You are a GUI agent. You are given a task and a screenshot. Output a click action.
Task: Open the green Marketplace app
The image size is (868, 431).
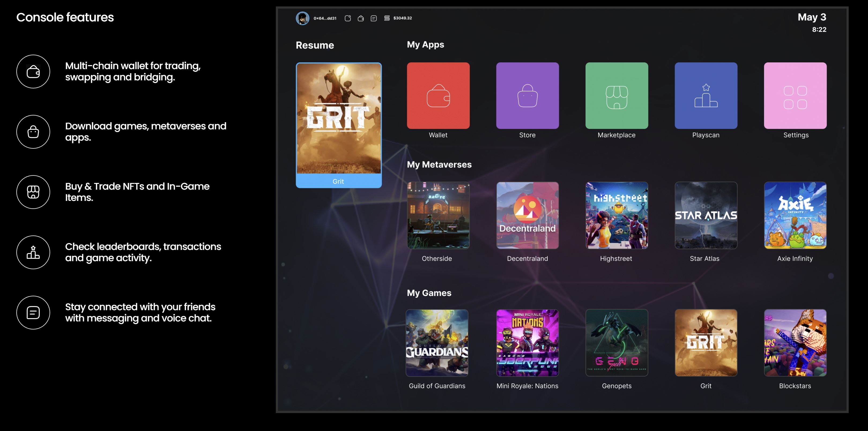617,96
